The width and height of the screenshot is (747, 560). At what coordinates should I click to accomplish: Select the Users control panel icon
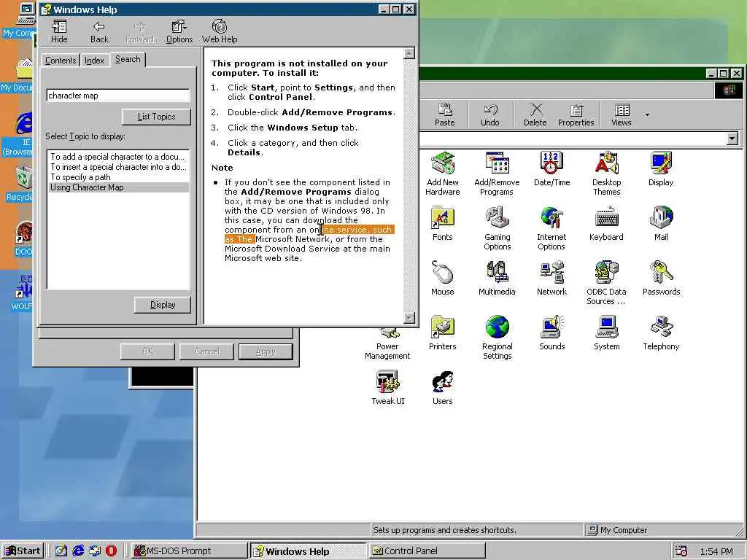point(443,388)
